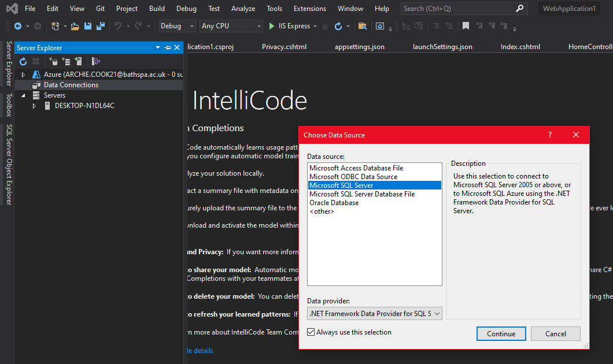
Task: Open Connect to Database in Server Explorer
Action: click(54, 62)
